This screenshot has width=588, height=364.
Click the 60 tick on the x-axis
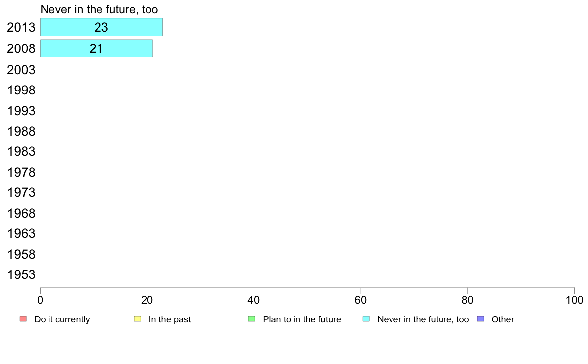(x=361, y=300)
